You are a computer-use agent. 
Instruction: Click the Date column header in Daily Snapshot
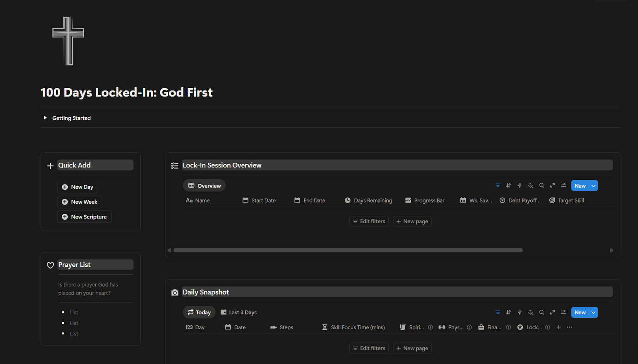(235, 327)
